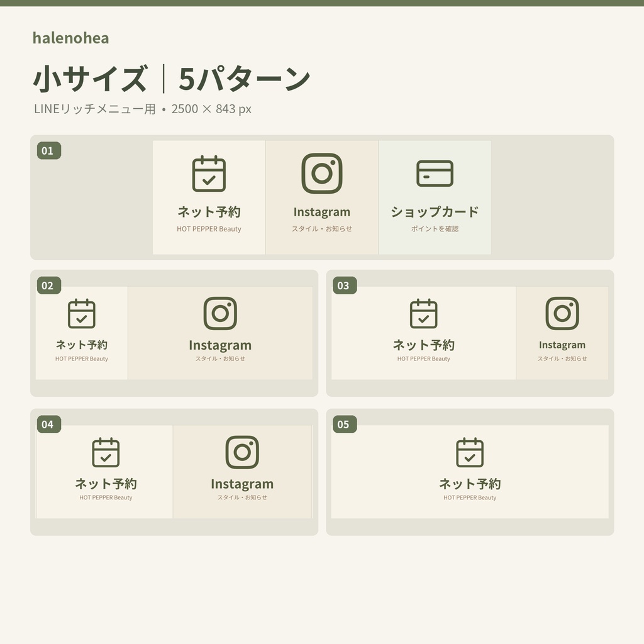Click the calendar icon in pattern 01
This screenshot has width=644, height=644.
coord(209,174)
